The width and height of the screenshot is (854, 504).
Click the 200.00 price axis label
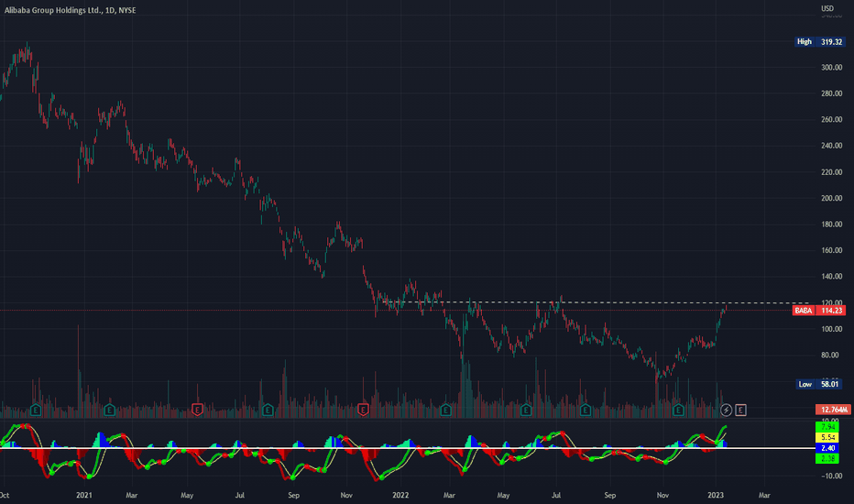pyautogui.click(x=832, y=198)
